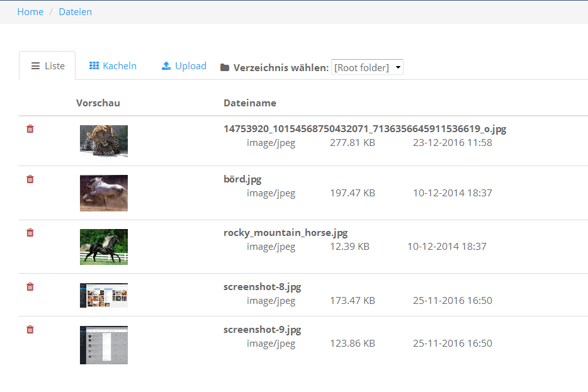Go to Home breadcrumb link

tap(30, 12)
